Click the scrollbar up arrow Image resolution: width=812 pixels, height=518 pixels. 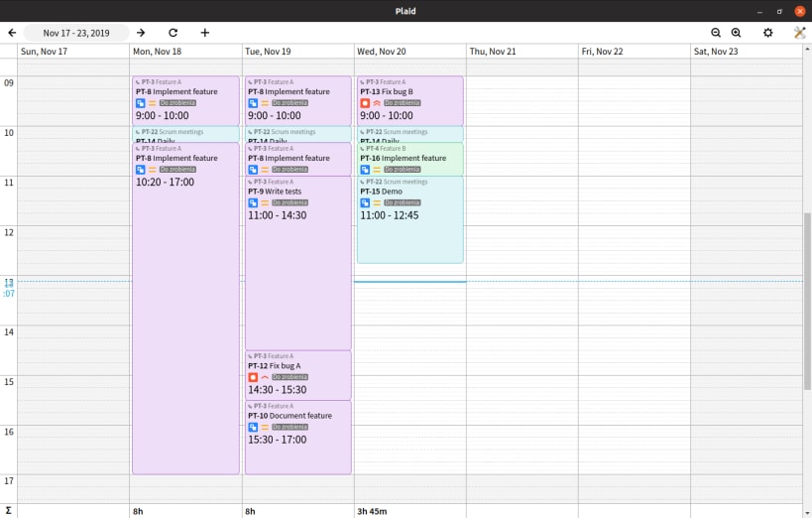pyautogui.click(x=807, y=49)
